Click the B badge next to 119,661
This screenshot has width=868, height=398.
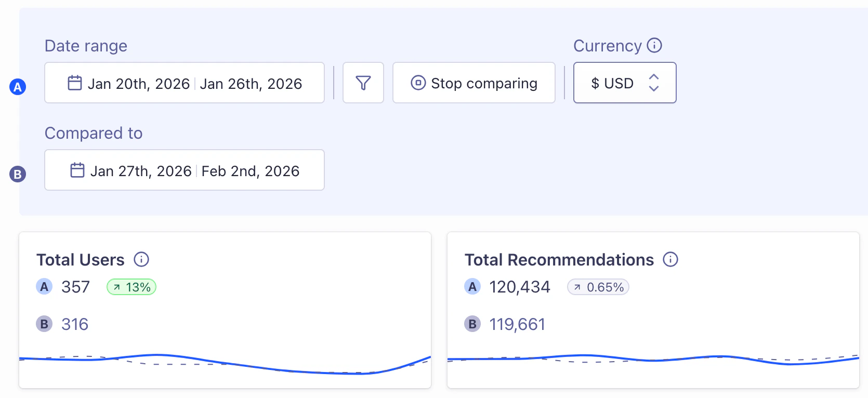[x=472, y=324]
